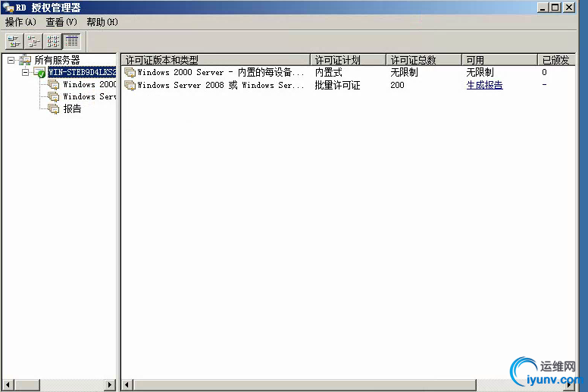This screenshot has width=588, height=392.
Task: Select the Windows Server 2008 或 Windows Ser row
Action: (x=349, y=85)
